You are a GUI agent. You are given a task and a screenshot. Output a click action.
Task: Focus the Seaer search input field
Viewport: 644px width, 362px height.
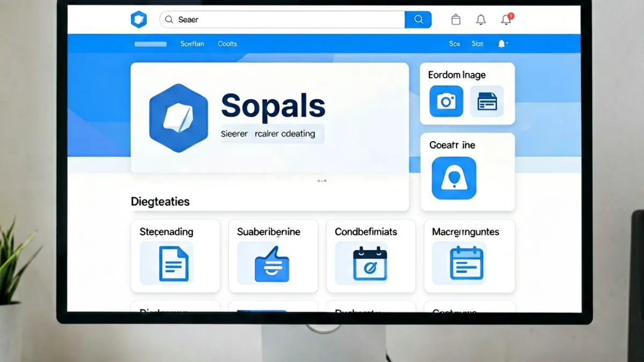point(282,20)
